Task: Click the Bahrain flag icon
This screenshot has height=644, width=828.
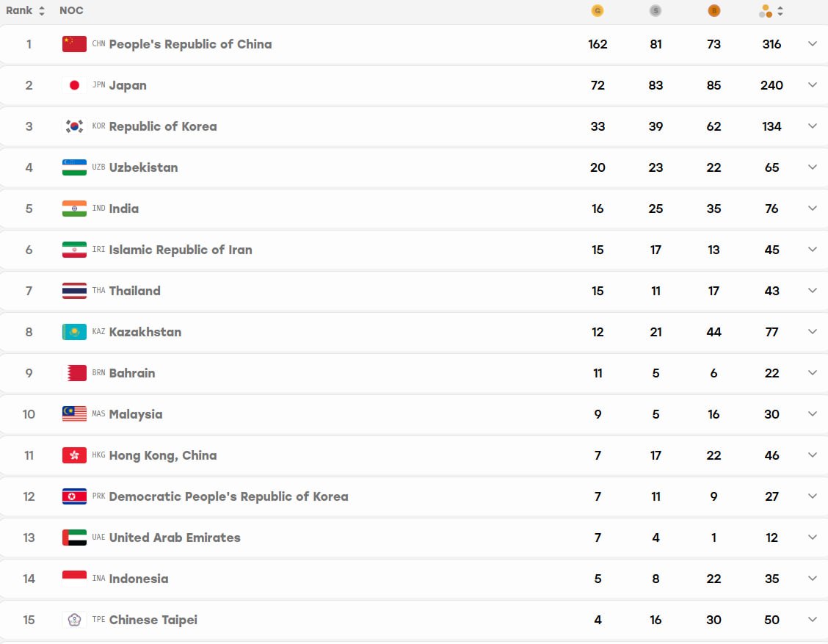Action: pos(74,373)
